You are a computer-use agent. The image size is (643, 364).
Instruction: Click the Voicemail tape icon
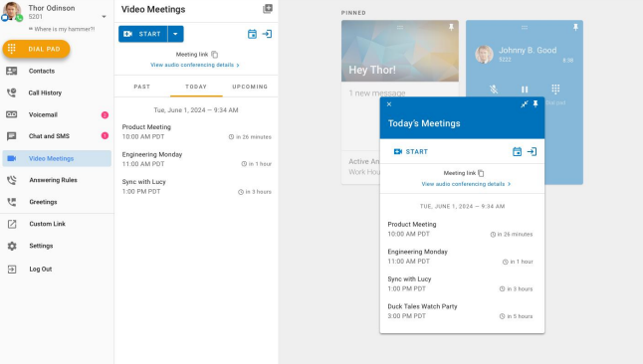click(x=12, y=114)
